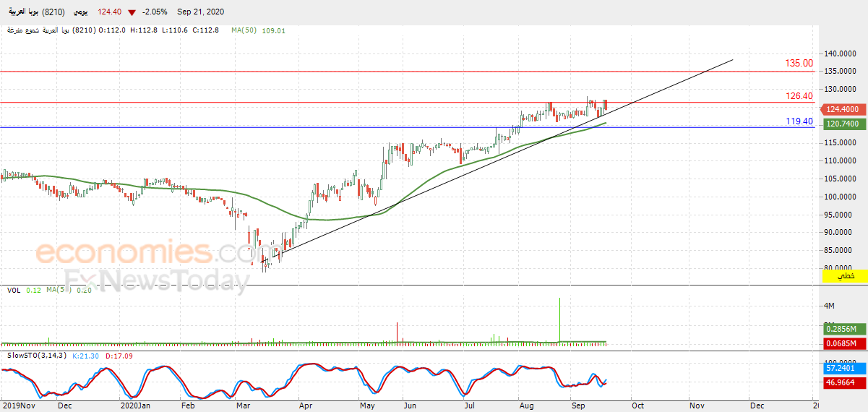
Task: Click the volume MA value 0.20
Action: click(x=84, y=290)
